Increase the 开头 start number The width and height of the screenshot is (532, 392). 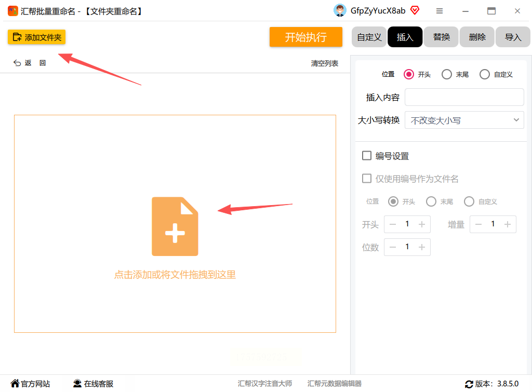(422, 224)
